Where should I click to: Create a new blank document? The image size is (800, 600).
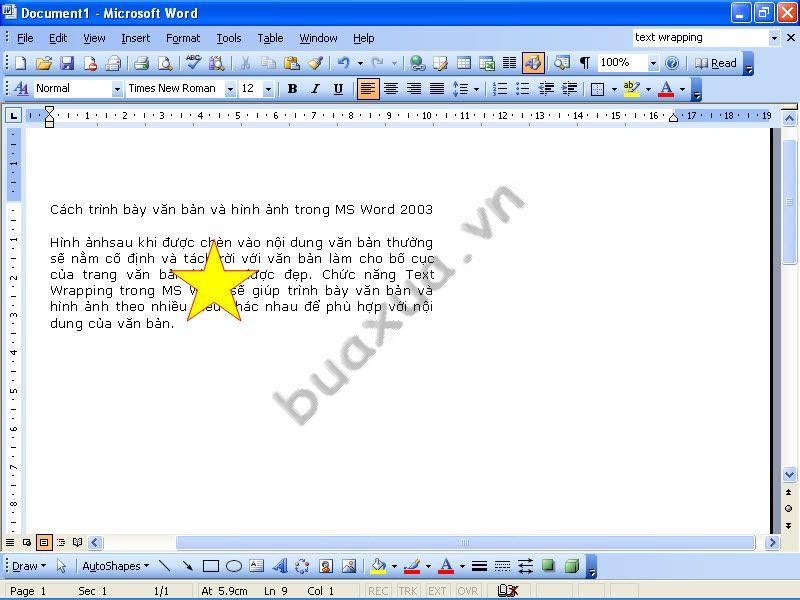20,63
